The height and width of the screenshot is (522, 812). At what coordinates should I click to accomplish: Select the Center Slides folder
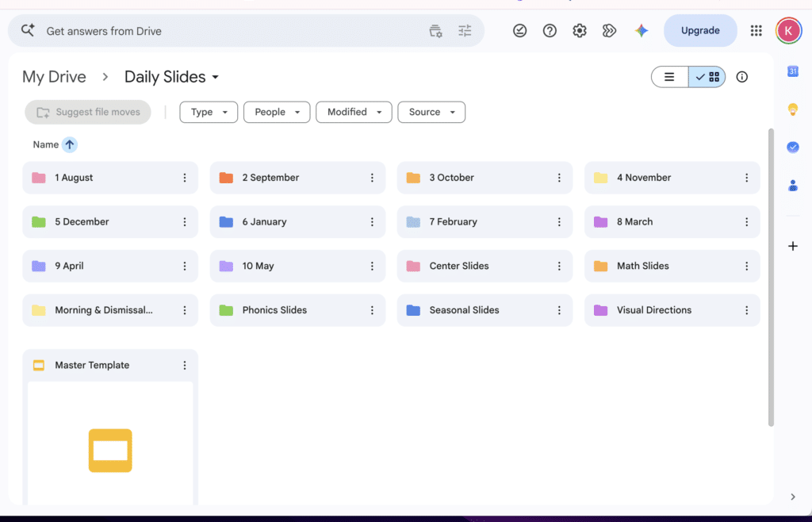pos(485,267)
